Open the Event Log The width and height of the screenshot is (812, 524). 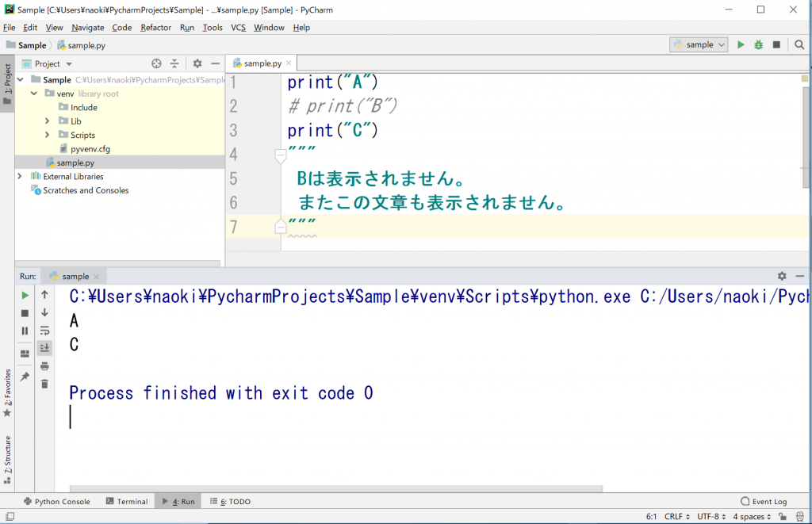764,501
